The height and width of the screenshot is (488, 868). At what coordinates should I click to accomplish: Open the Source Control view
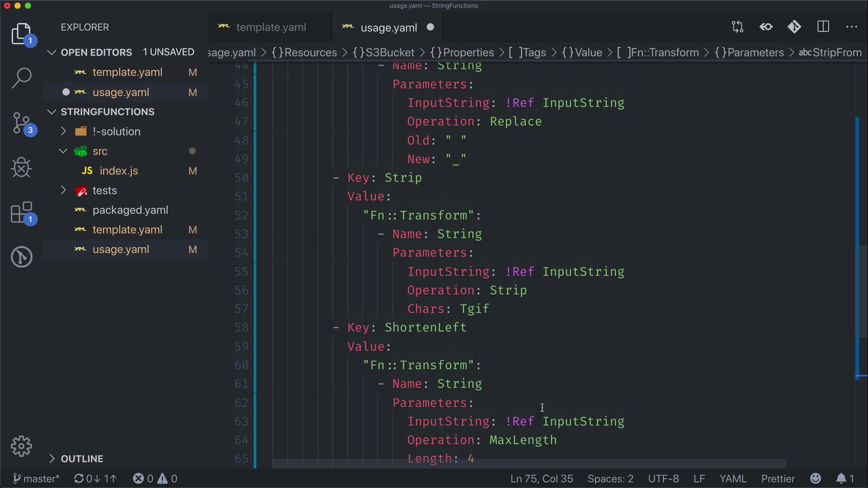coord(21,123)
